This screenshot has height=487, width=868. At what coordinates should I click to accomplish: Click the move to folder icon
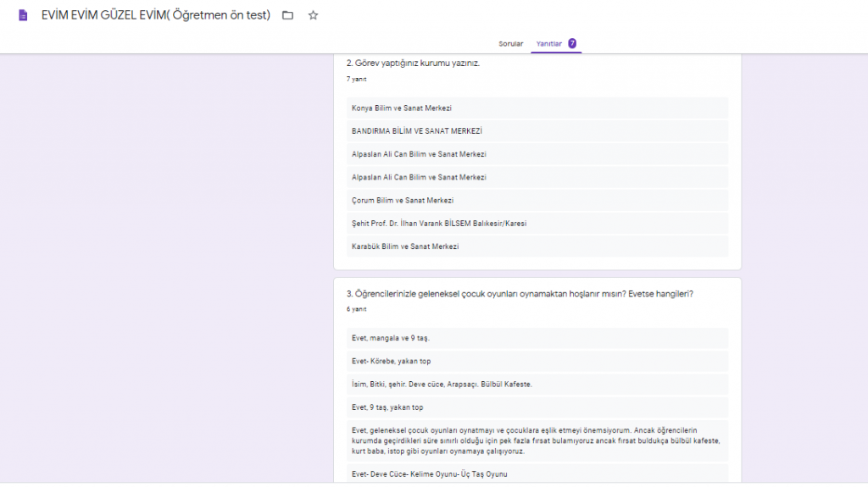pyautogui.click(x=288, y=15)
